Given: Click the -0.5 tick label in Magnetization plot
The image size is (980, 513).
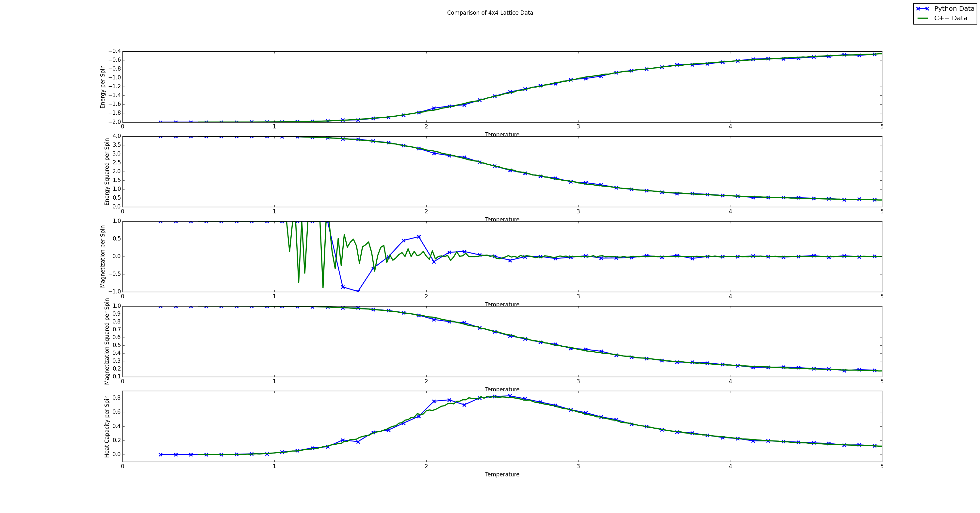Looking at the screenshot, I should click(115, 274).
